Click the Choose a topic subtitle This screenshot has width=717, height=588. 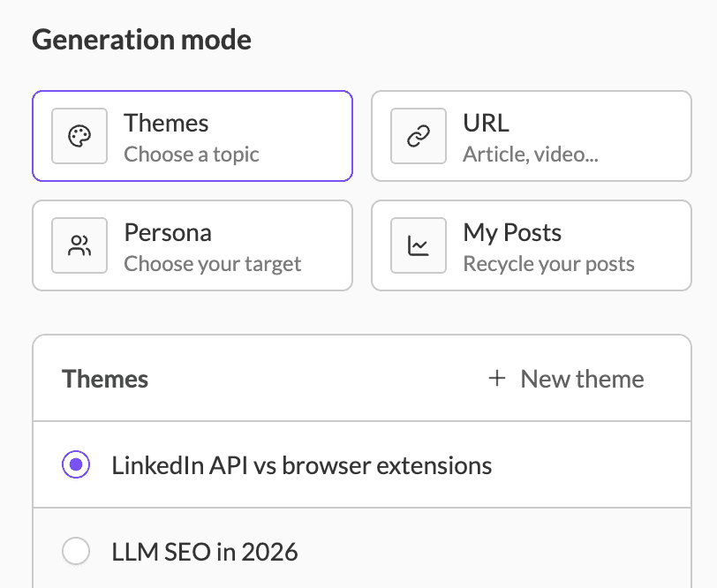(192, 155)
